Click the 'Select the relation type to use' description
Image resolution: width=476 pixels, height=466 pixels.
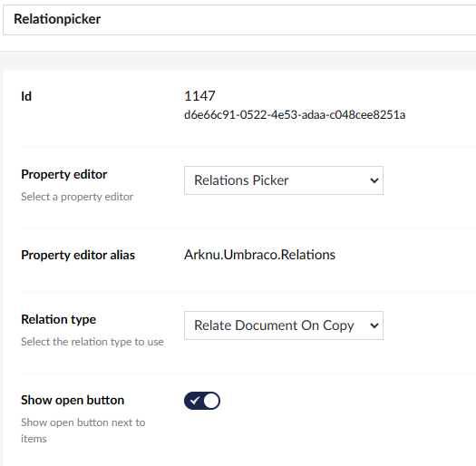92,342
